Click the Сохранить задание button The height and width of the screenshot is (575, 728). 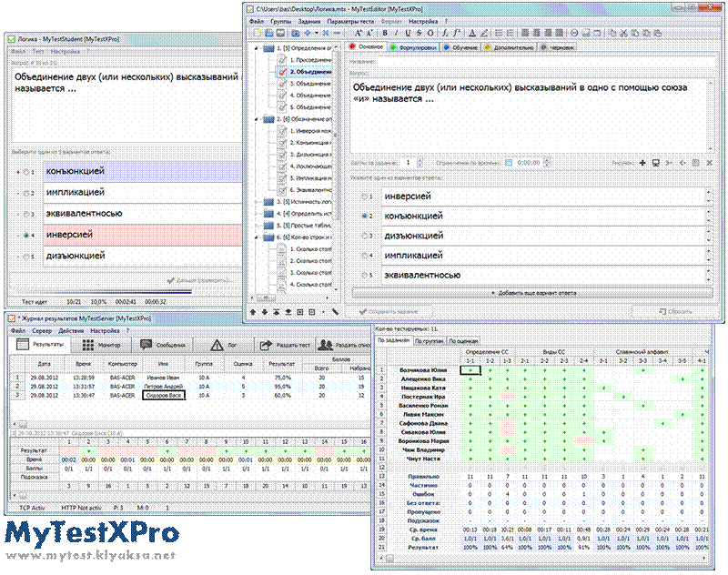pyautogui.click(x=389, y=312)
